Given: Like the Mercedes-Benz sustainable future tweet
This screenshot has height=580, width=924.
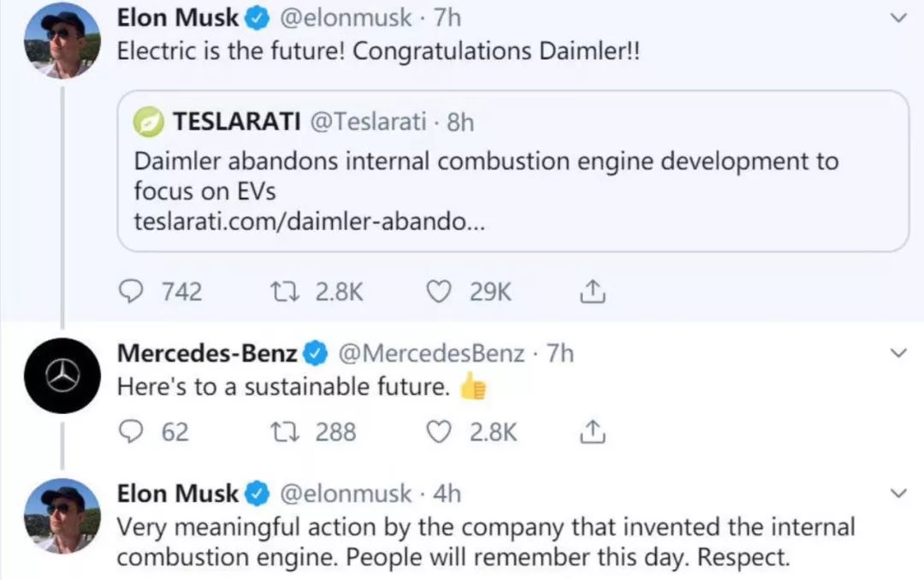Looking at the screenshot, I should coord(439,432).
